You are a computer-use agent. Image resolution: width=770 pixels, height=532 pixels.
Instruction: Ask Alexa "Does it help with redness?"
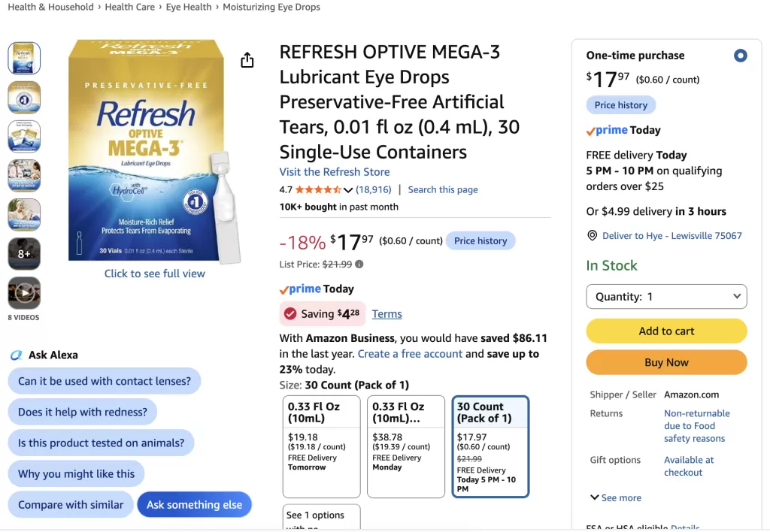click(x=83, y=412)
